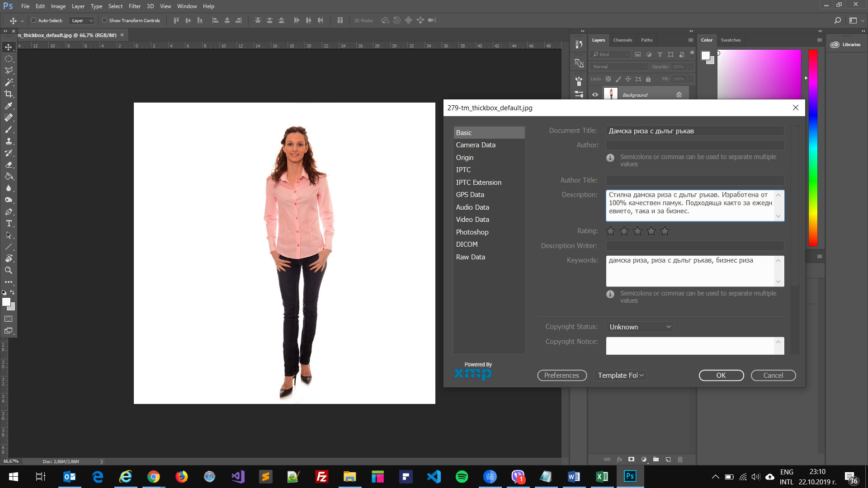868x488 pixels.
Task: Click the Preferences button
Action: point(562,375)
